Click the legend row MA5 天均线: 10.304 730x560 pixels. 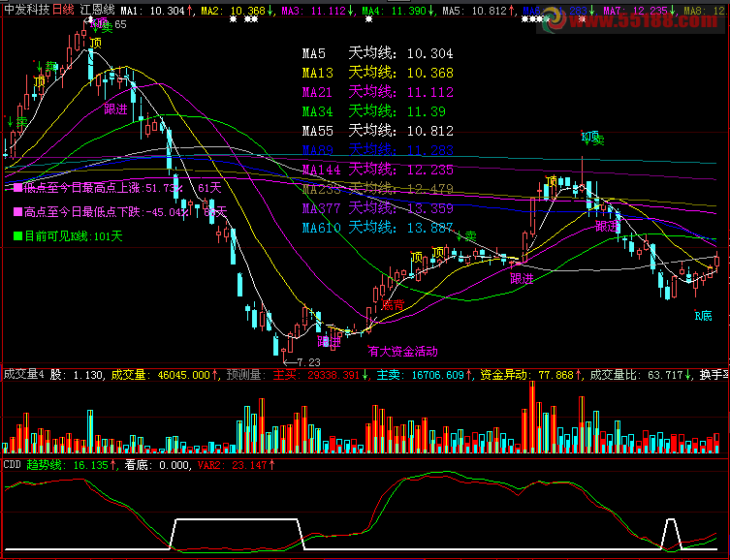pos(377,53)
